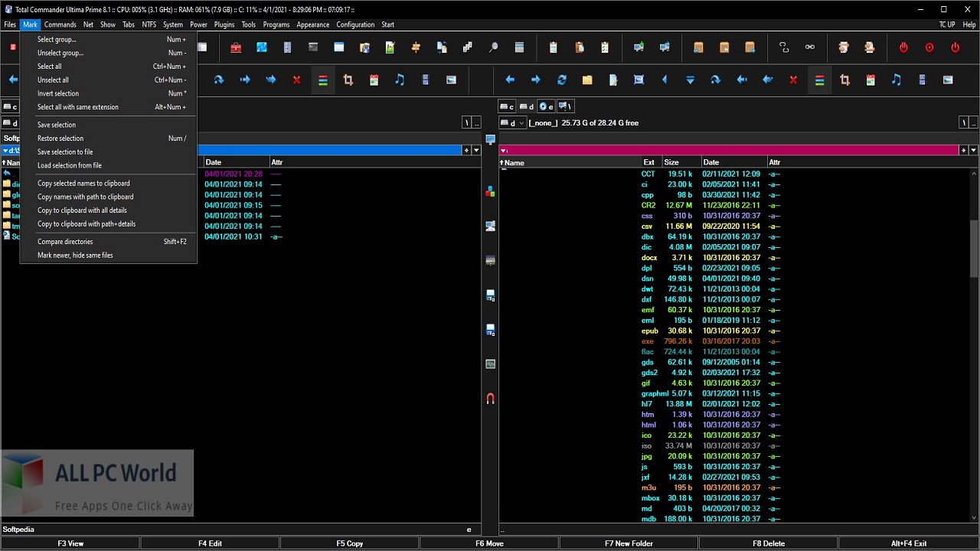980x551 pixels.
Task: Click the red magnet icon in the center strip
Action: [x=491, y=399]
